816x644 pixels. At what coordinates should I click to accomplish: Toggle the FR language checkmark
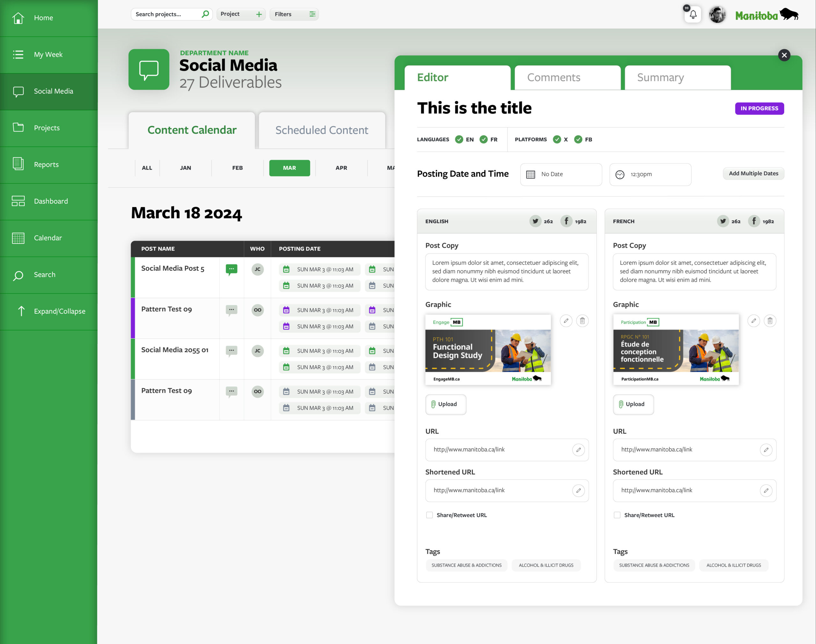483,140
